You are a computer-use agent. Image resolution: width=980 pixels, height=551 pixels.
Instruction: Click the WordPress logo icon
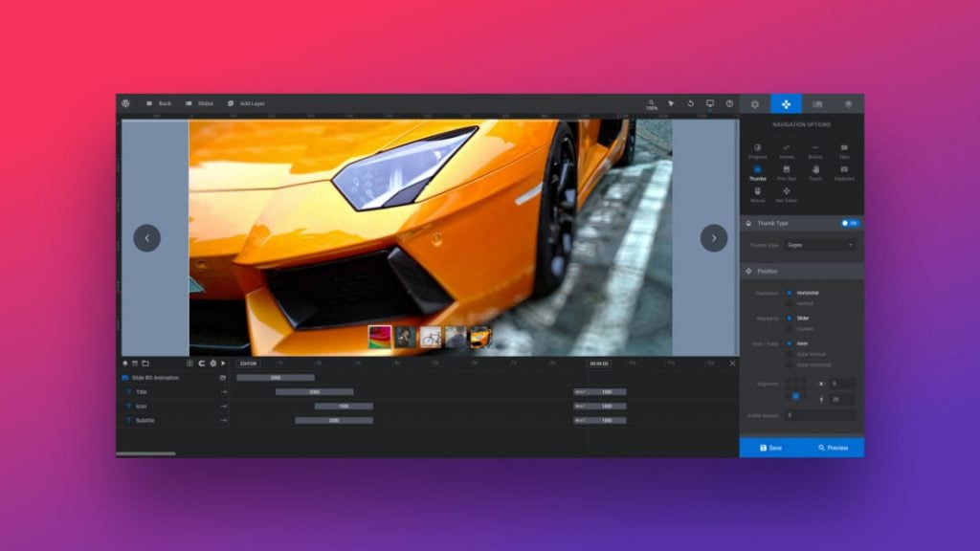[x=125, y=103]
